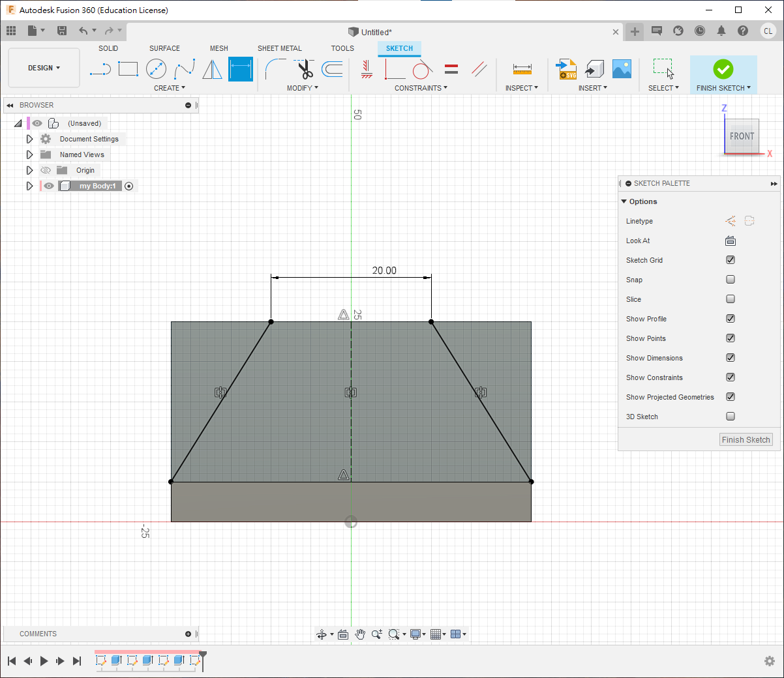Apply the Equal constraint tool

pos(451,69)
